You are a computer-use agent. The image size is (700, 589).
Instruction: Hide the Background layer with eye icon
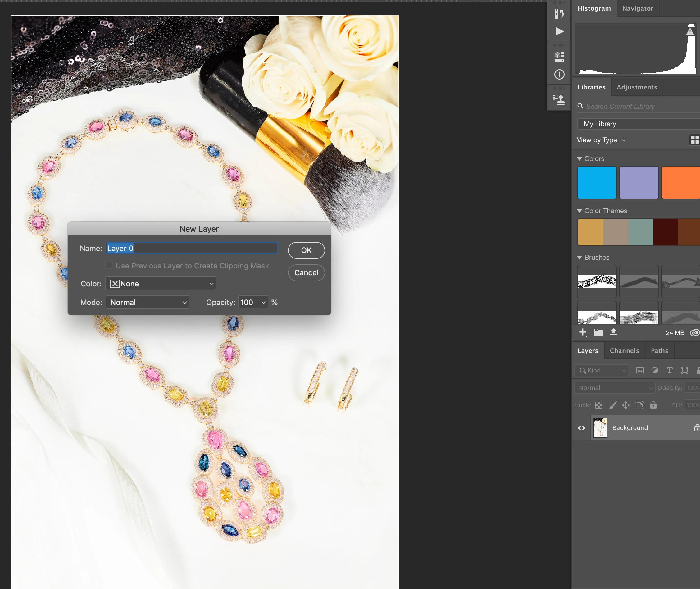click(581, 428)
